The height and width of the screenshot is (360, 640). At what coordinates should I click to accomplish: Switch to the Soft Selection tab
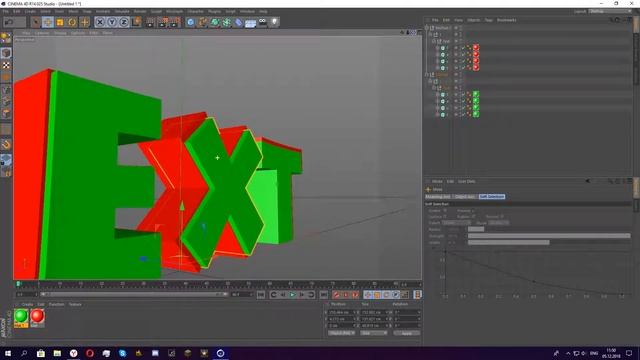coord(492,197)
